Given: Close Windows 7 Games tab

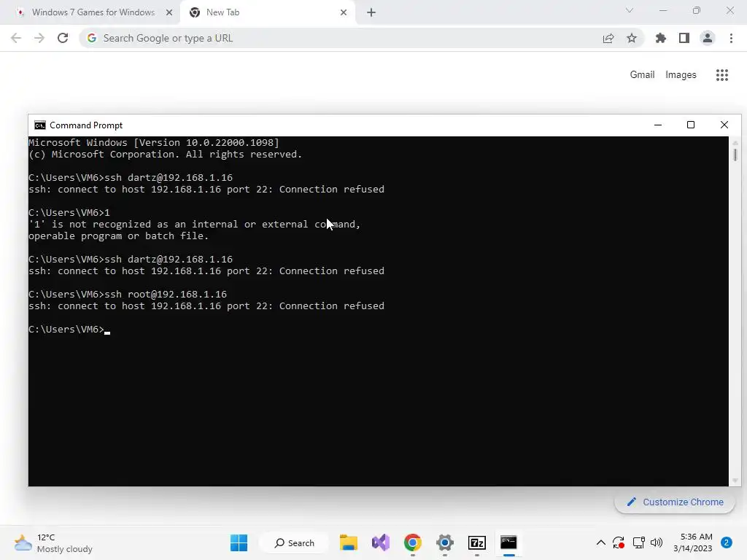Looking at the screenshot, I should 169,12.
